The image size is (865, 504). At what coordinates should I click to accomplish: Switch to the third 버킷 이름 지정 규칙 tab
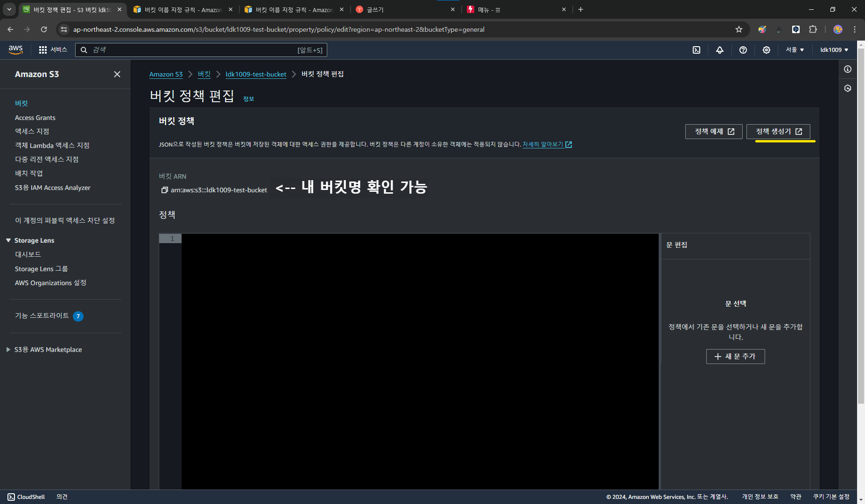294,9
